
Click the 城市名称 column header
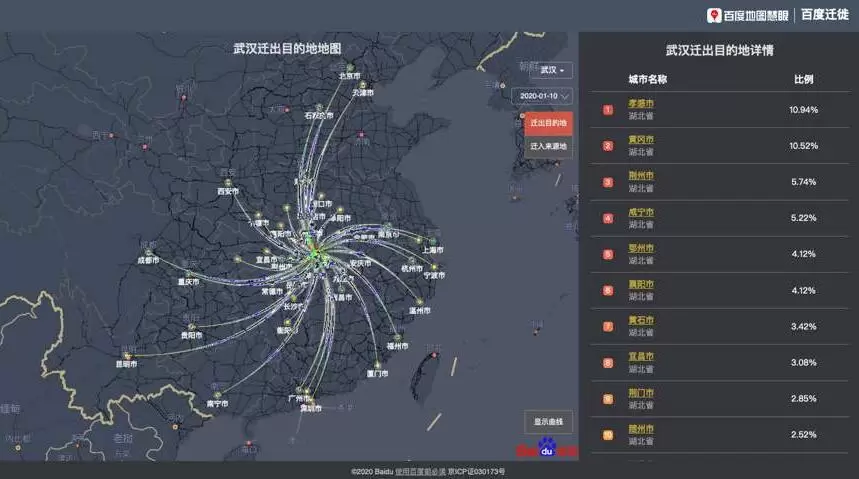click(x=647, y=79)
